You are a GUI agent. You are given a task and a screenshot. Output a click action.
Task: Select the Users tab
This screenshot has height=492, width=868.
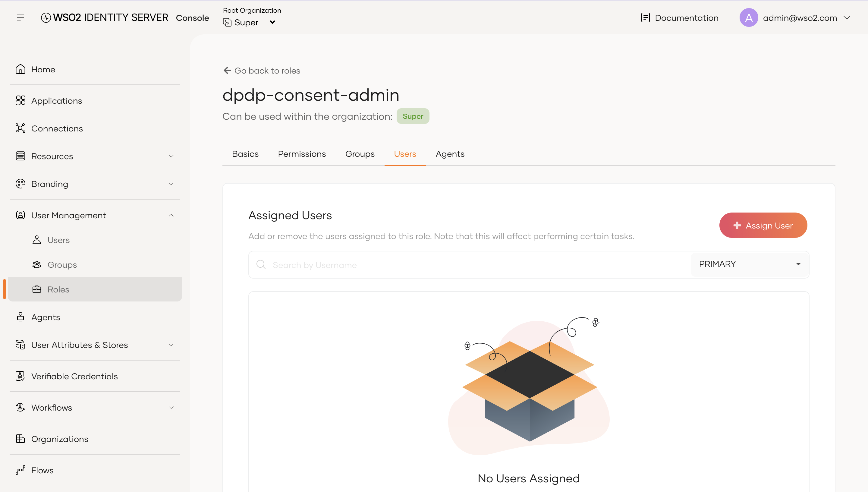coord(405,154)
